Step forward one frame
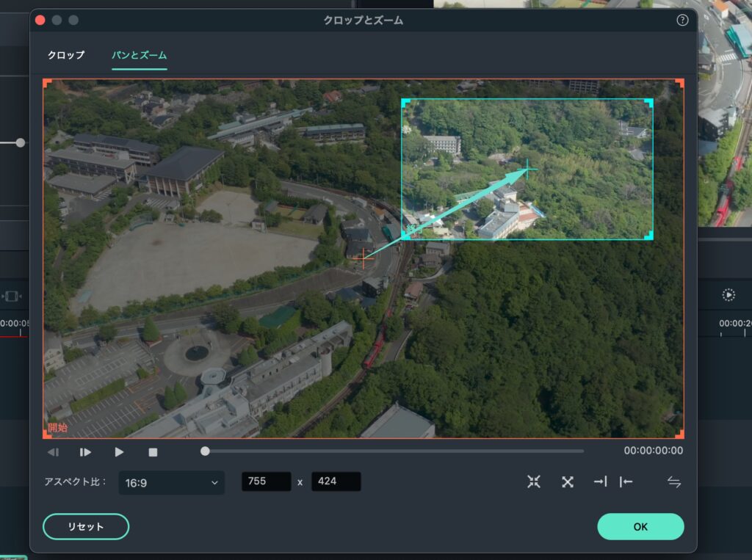The height and width of the screenshot is (560, 752). (85, 452)
